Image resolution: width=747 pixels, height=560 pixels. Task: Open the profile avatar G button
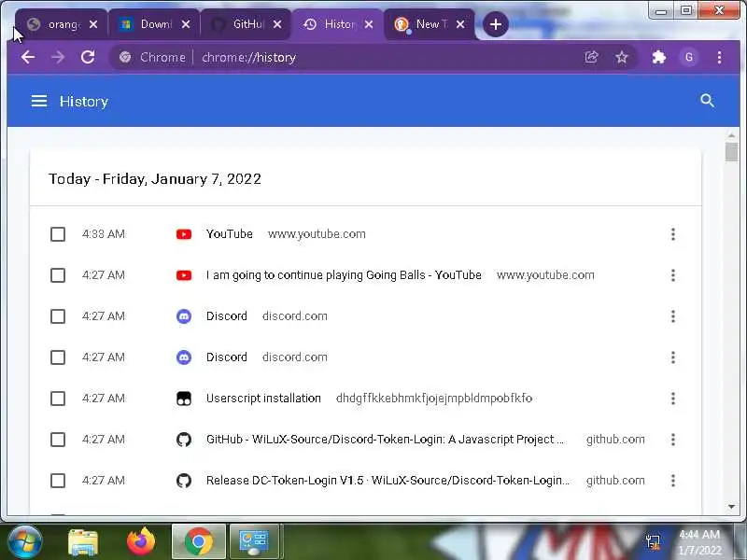pyautogui.click(x=689, y=57)
